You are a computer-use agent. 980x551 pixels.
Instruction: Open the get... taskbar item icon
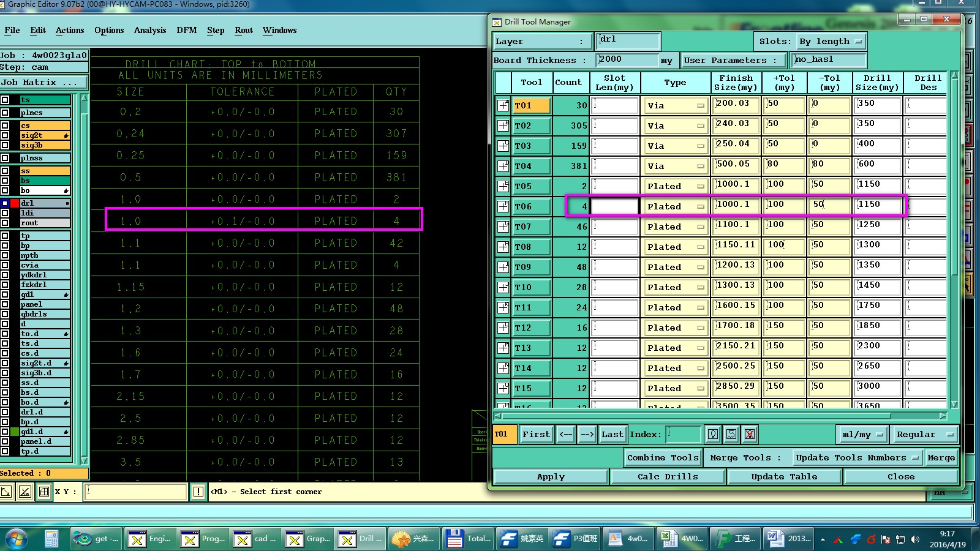click(97, 539)
